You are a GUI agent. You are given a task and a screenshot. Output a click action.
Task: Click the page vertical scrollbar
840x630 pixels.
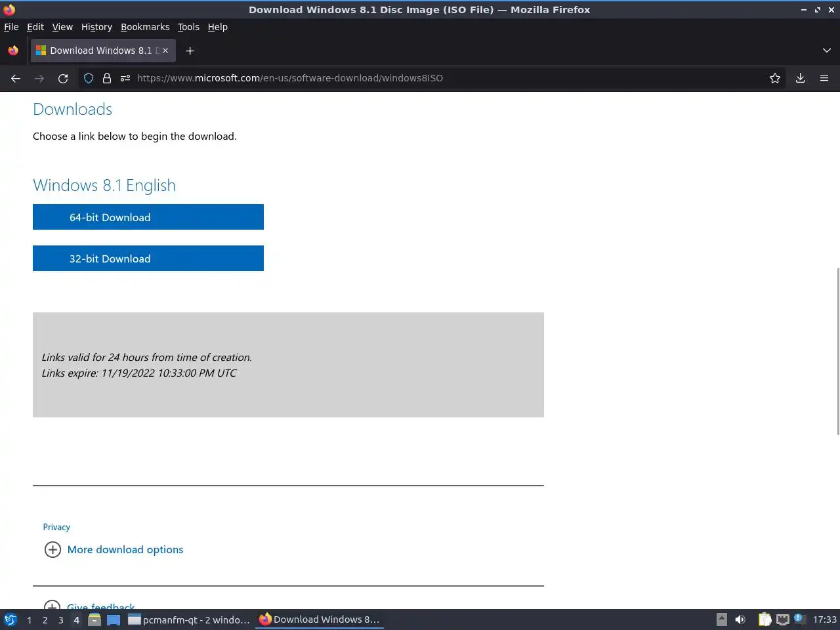837,351
